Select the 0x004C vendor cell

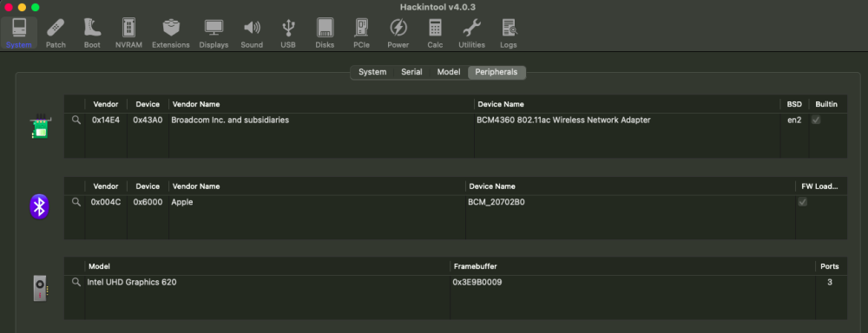point(106,202)
